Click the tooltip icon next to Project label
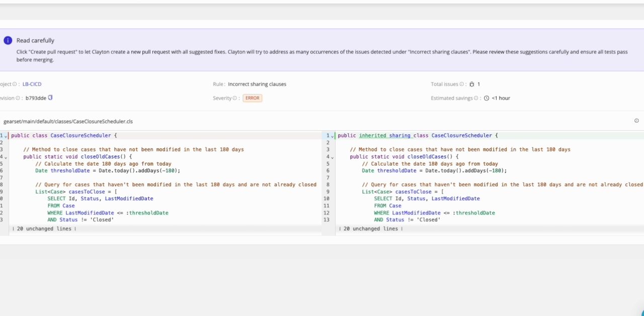The height and width of the screenshot is (316, 644). [x=14, y=84]
